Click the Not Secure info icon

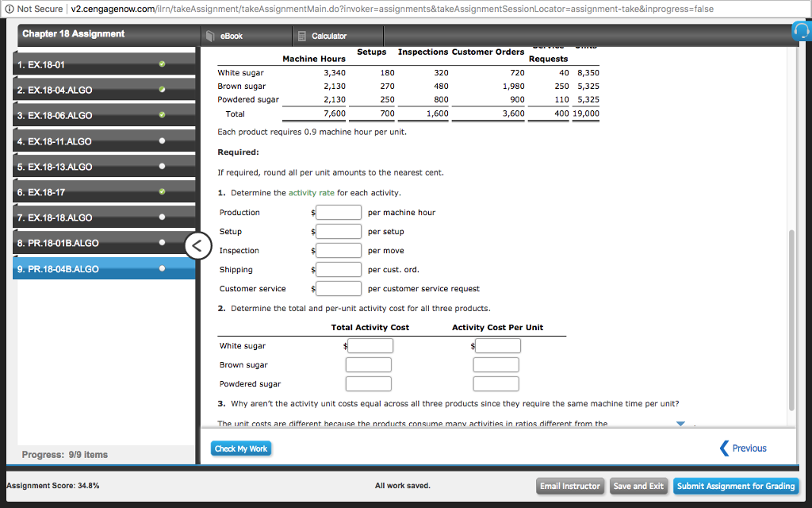pyautogui.click(x=8, y=9)
